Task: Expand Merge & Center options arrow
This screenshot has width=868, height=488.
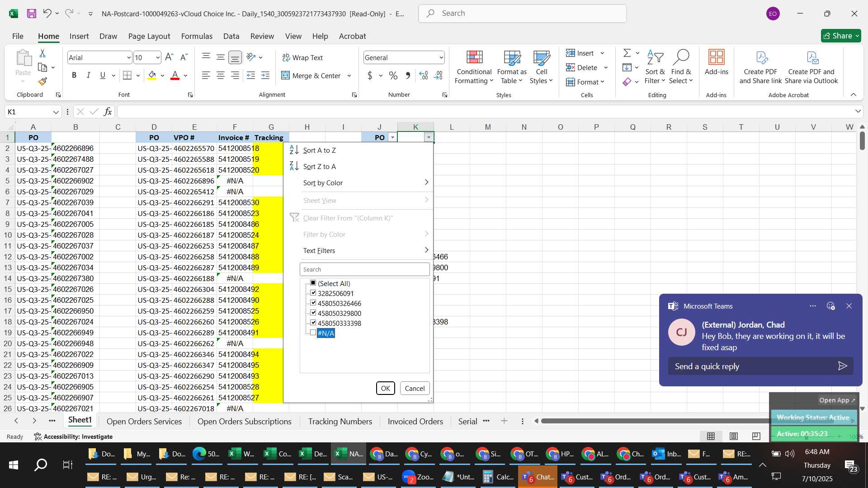Action: 349,75
